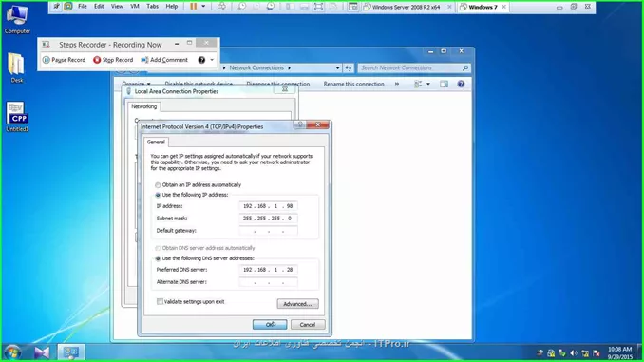This screenshot has width=644, height=362.
Task: Click the search magnifier icon in Network Connections
Action: [x=465, y=67]
